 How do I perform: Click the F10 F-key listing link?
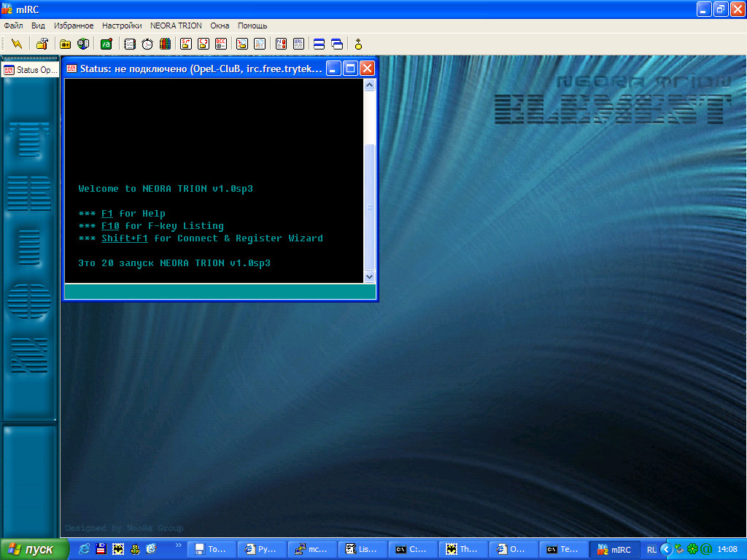(x=110, y=226)
